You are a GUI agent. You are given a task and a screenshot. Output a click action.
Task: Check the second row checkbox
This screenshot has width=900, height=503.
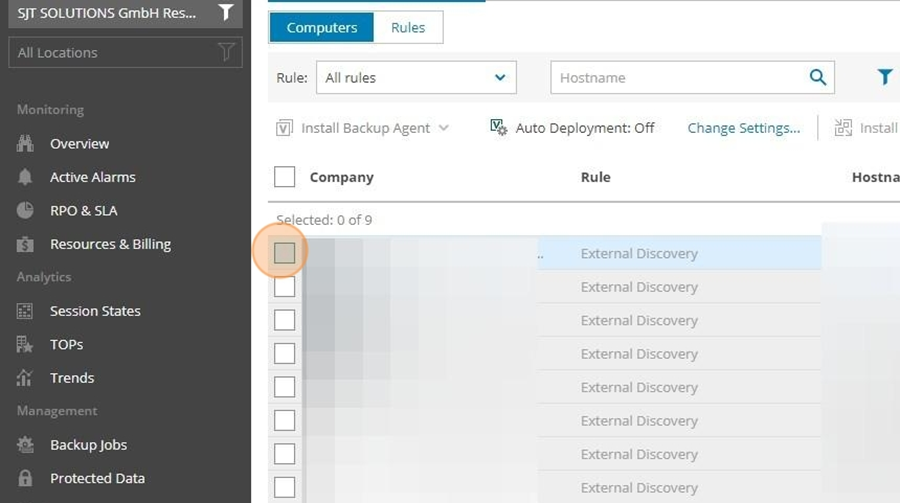pyautogui.click(x=285, y=287)
